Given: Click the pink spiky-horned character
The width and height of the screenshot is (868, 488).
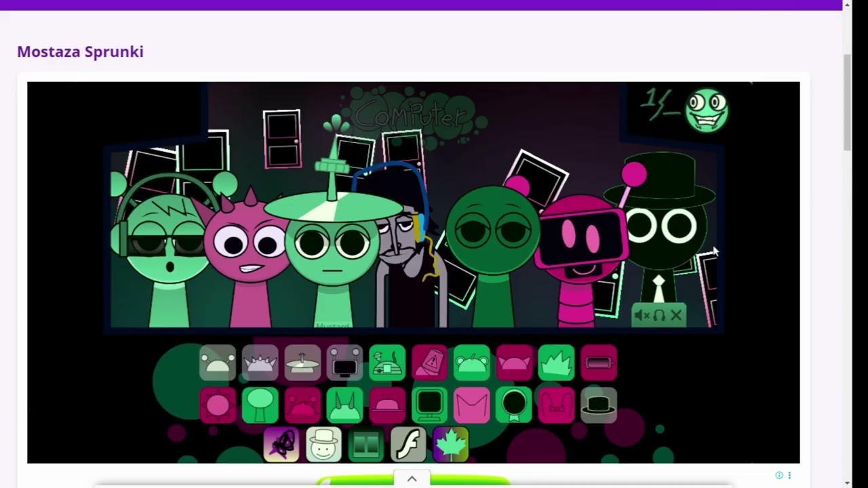Looking at the screenshot, I should click(246, 258).
